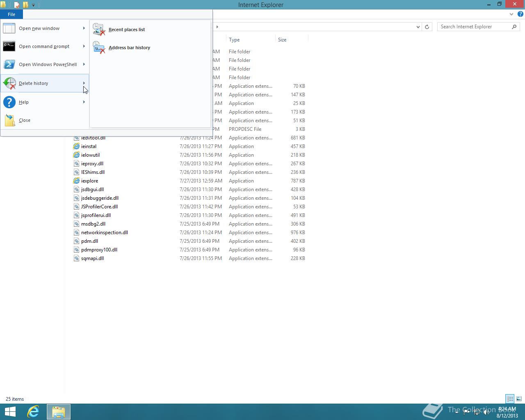This screenshot has width=525, height=420.
Task: Click the Action Center flag tray icon
Action: tap(467, 412)
